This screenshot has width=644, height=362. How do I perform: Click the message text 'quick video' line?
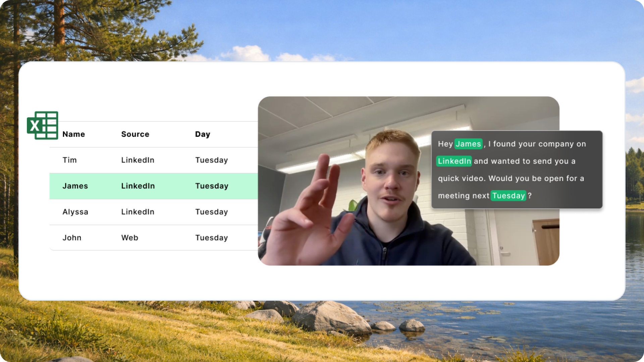[511, 178]
